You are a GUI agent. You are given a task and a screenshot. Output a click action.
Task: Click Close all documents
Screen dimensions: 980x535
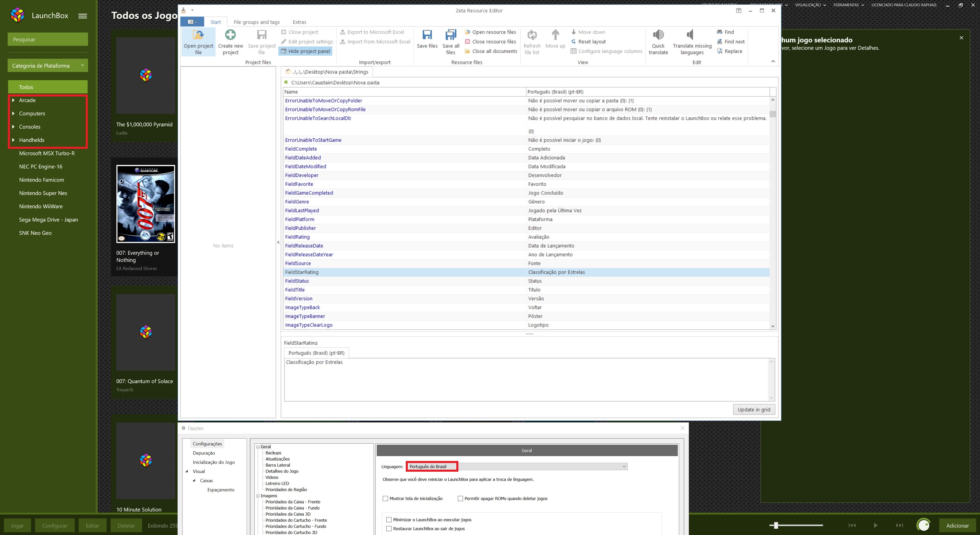coord(491,51)
